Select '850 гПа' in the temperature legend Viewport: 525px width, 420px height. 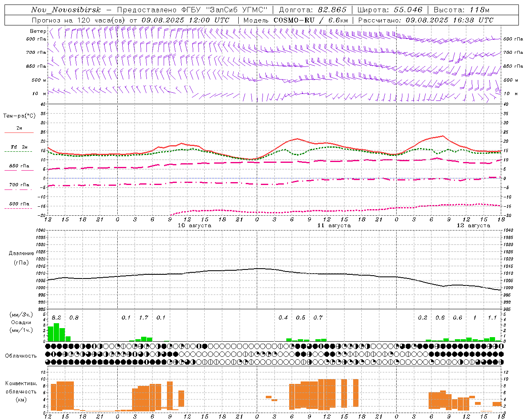point(19,166)
